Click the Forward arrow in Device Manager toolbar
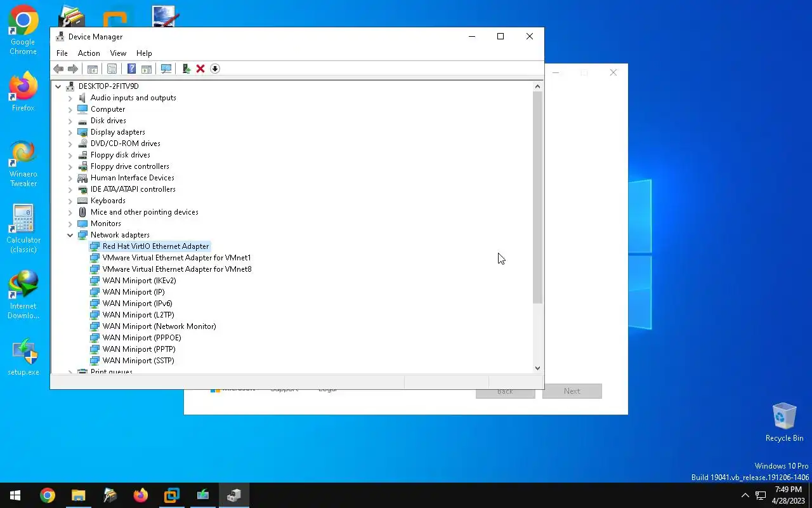Screen dimensions: 812x508 click(73, 69)
